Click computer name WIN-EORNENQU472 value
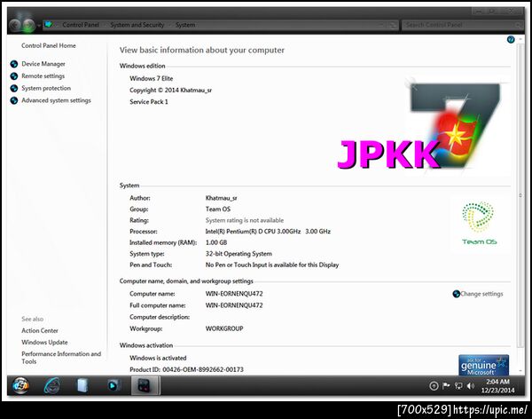This screenshot has width=532, height=419. 234,294
